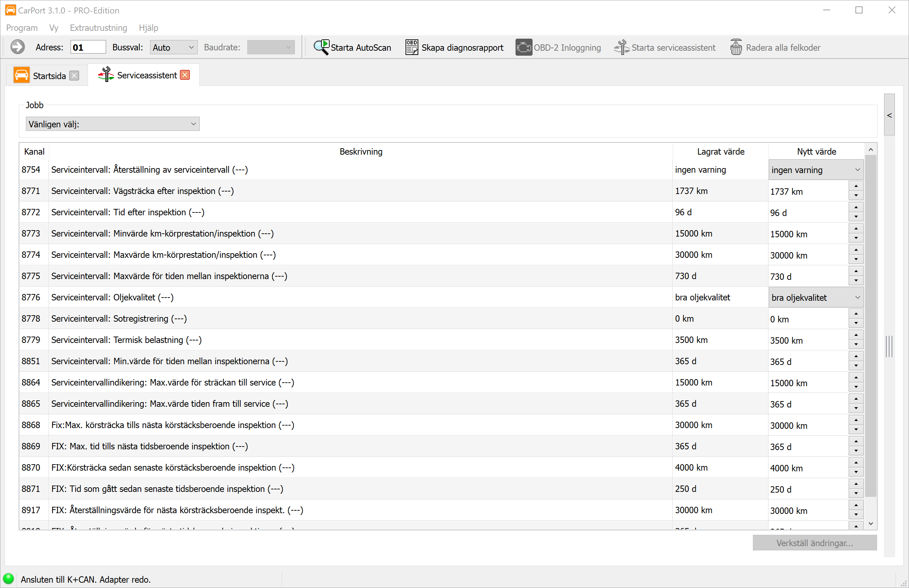909x588 pixels.
Task: Expand the bra oljekvalitet dropdown
Action: click(x=816, y=298)
